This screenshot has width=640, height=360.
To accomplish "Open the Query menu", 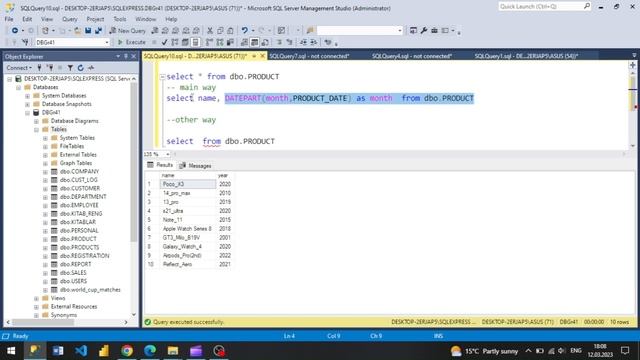I will (69, 19).
